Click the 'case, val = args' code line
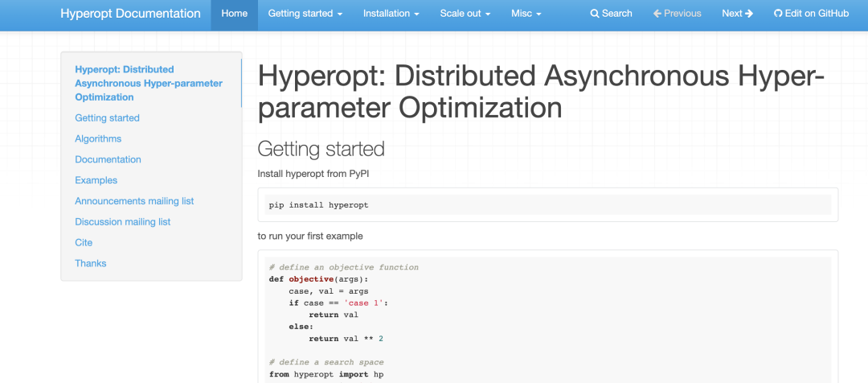Viewport: 868px width, 383px height. [329, 291]
